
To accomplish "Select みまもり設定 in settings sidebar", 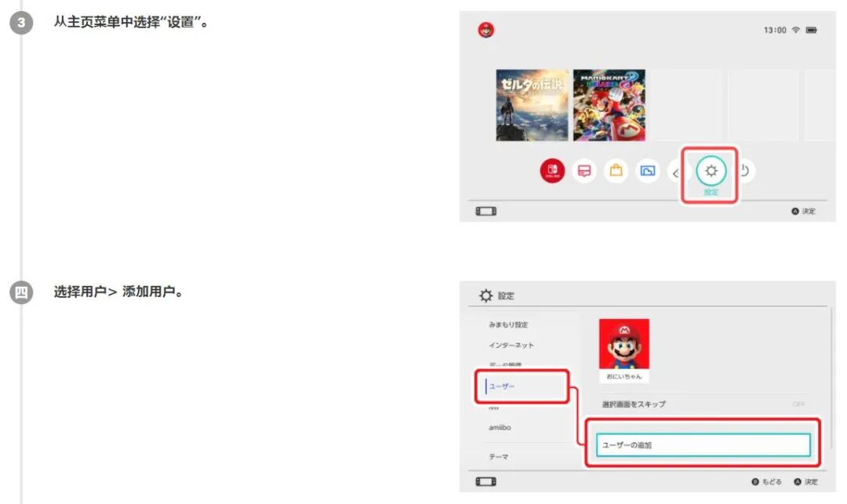I will pos(508,325).
